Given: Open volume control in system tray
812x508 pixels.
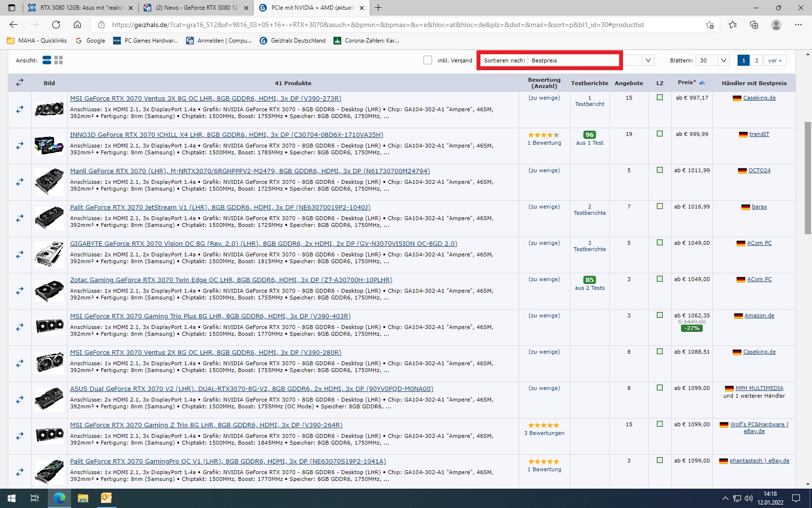Looking at the screenshot, I should coord(749,498).
